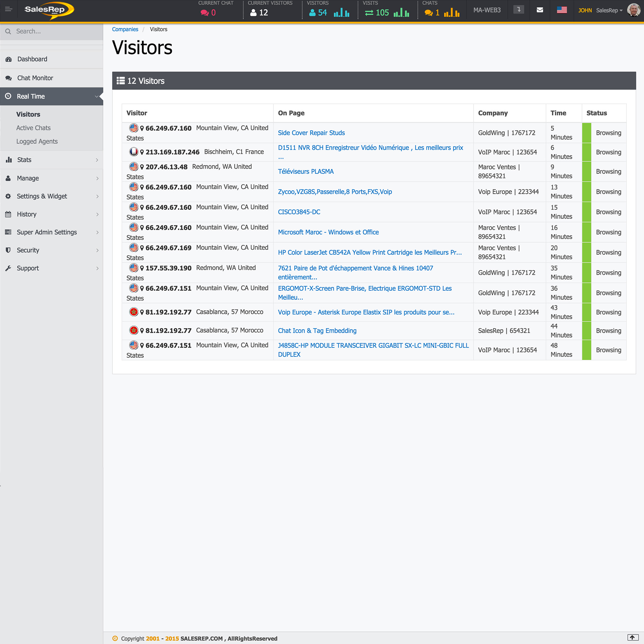Viewport: 644px width, 644px height.
Task: Click the search magnifier icon
Action: click(x=8, y=31)
